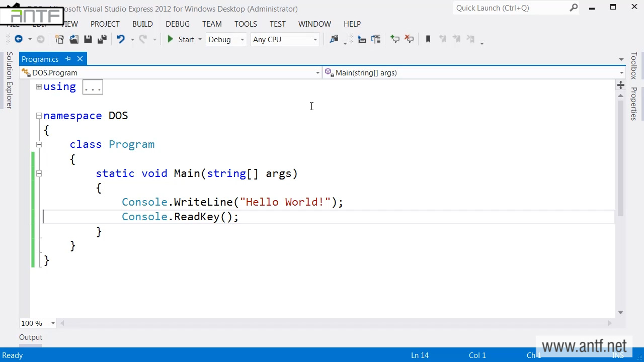
Task: Expand the collapsed using directives
Action: (x=39, y=87)
